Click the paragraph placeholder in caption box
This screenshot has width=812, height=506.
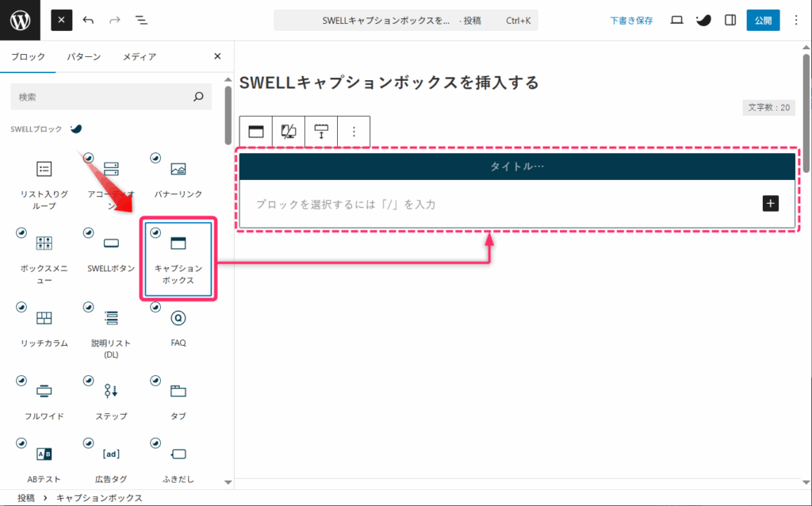(346, 204)
